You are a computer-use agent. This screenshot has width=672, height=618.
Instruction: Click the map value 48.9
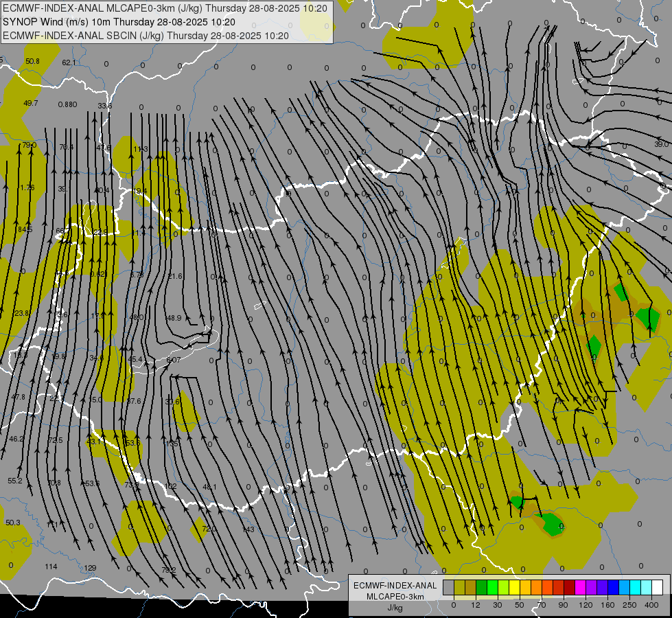[x=174, y=318]
